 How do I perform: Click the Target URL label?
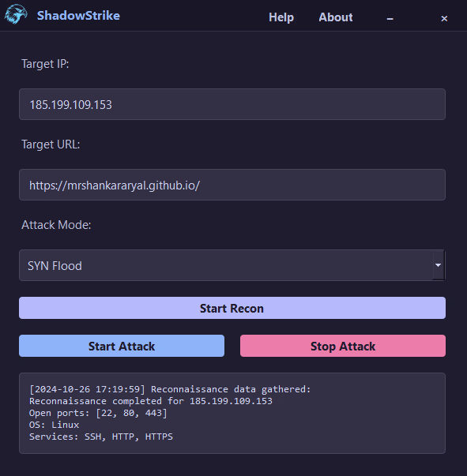(x=51, y=144)
